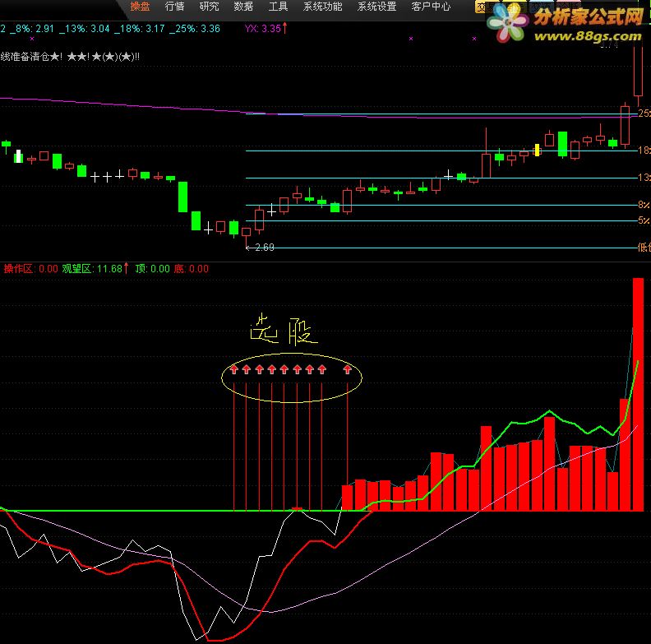651x644 pixels.
Task: Open the 研究 menu
Action: (x=209, y=7)
